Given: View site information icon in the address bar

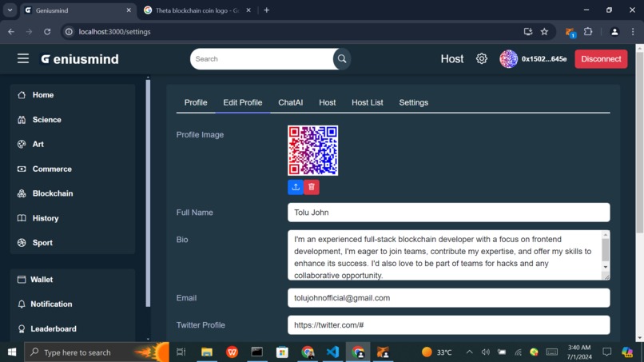Looking at the screenshot, I should [69, 32].
